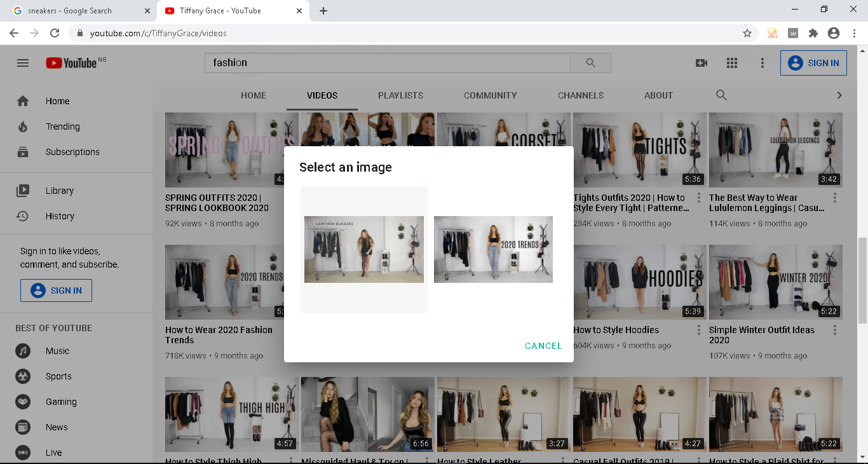The width and height of the screenshot is (868, 464).
Task: Reload the page in browser
Action: point(55,33)
